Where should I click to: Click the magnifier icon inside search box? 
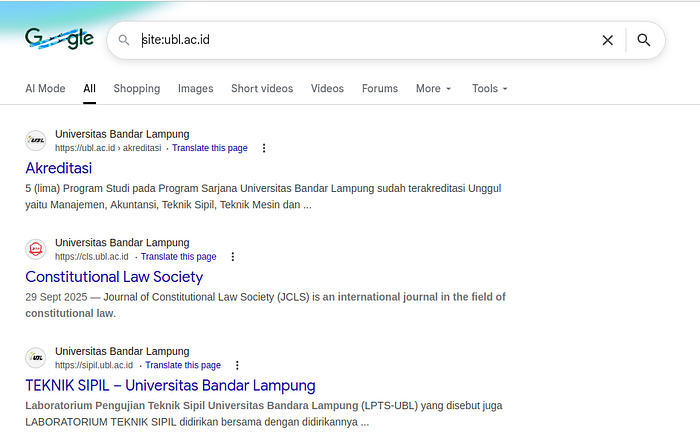(124, 40)
